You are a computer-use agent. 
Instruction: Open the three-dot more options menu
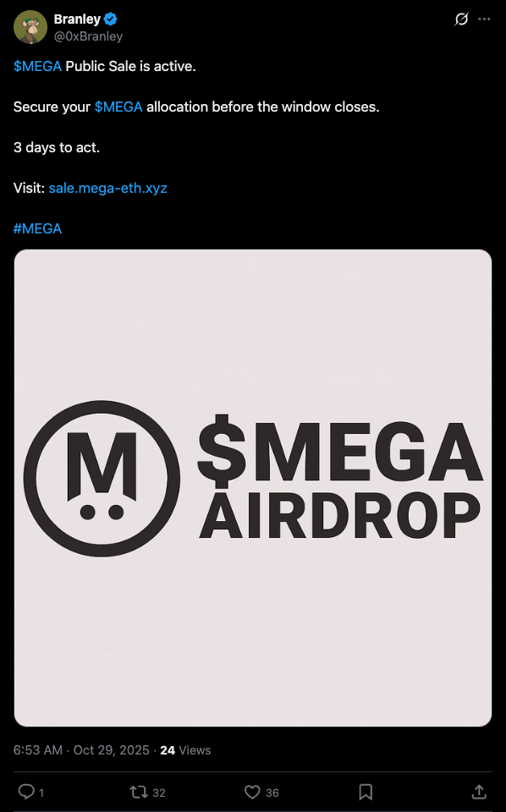click(484, 19)
